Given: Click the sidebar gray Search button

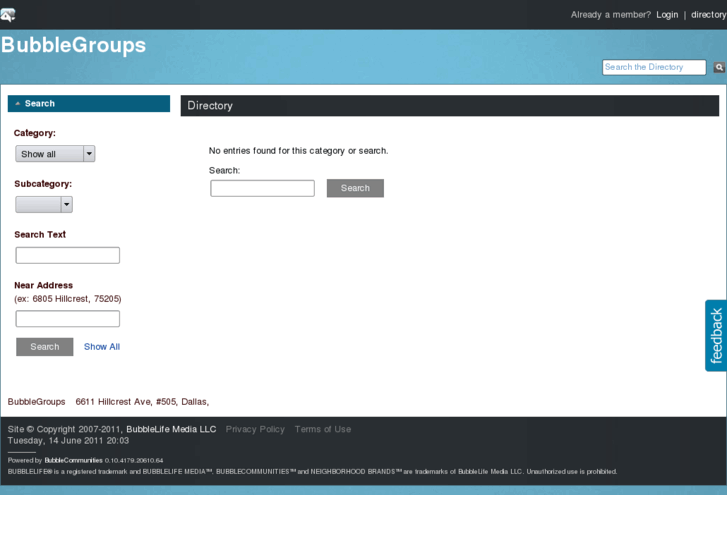Looking at the screenshot, I should point(45,346).
